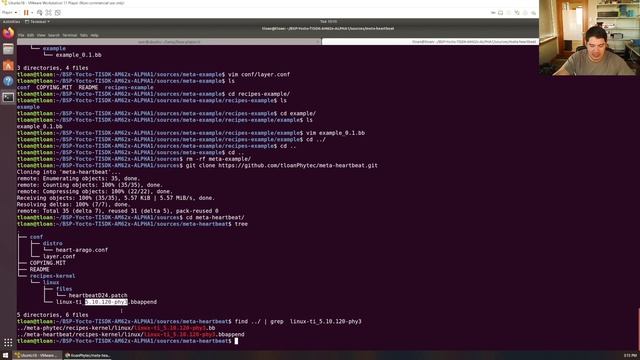
Task: Click 'layer.conf' in tree output
Action: (59, 256)
